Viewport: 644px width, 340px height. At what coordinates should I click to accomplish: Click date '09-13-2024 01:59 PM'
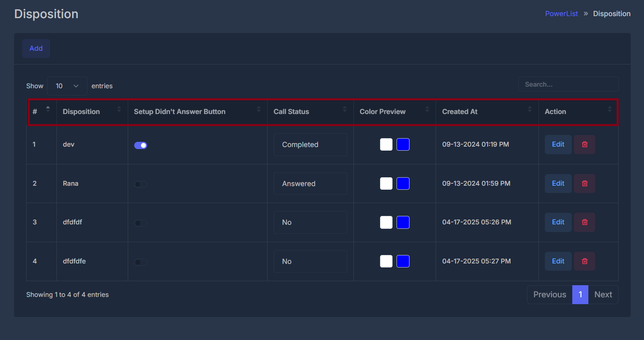pyautogui.click(x=476, y=183)
